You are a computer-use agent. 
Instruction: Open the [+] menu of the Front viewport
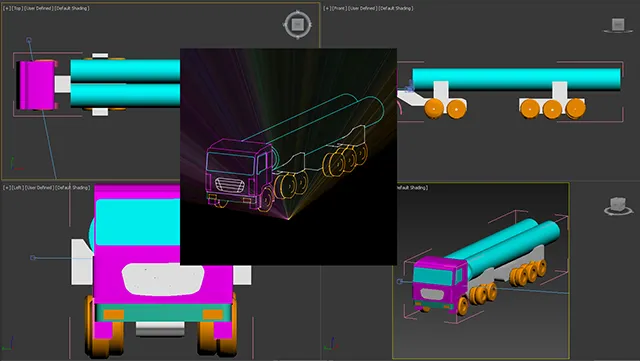[327, 8]
